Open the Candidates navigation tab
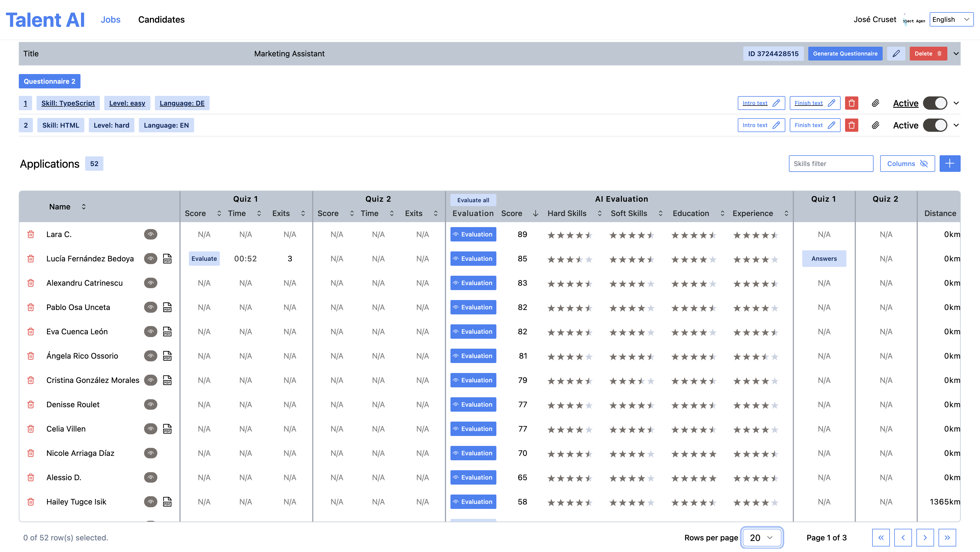This screenshot has width=980, height=552. click(161, 19)
